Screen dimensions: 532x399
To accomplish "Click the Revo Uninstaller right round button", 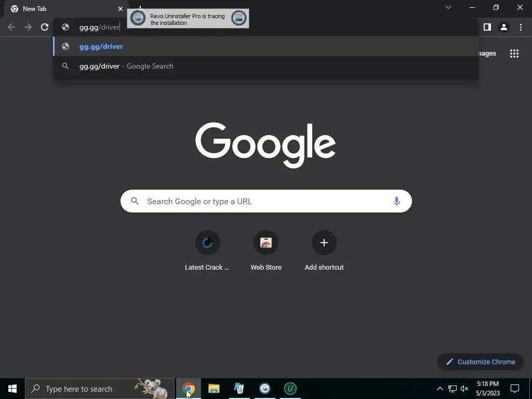I will click(x=239, y=18).
